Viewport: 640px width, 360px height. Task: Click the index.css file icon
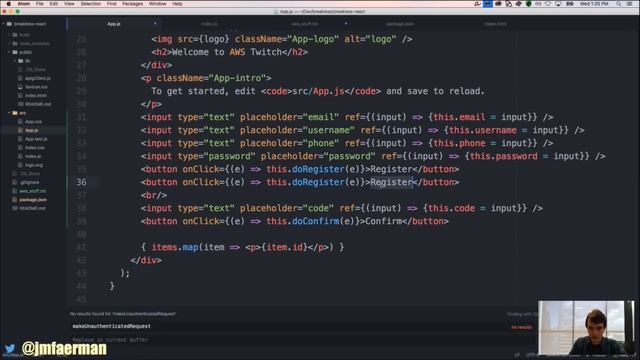20,147
